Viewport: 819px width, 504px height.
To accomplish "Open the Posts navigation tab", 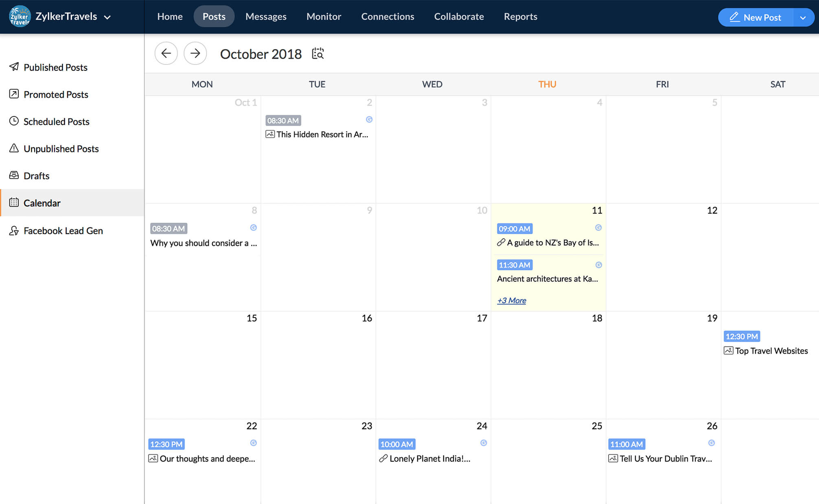I will [x=214, y=16].
